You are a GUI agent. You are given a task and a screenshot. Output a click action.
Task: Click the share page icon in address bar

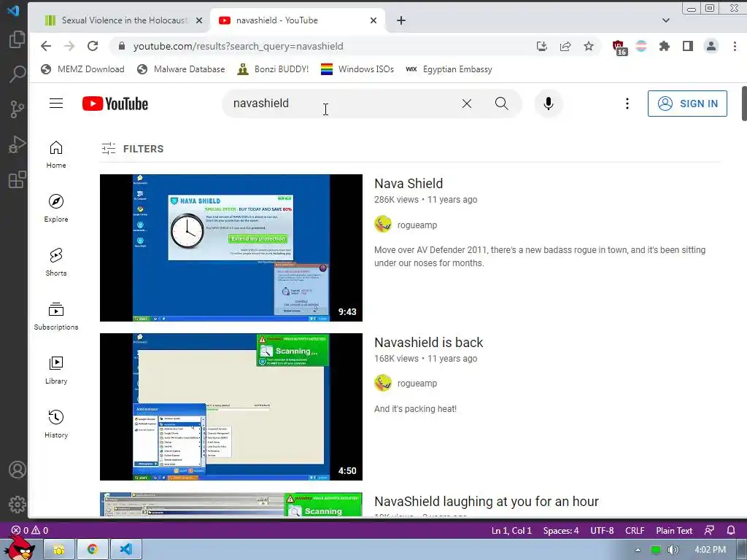pyautogui.click(x=565, y=46)
